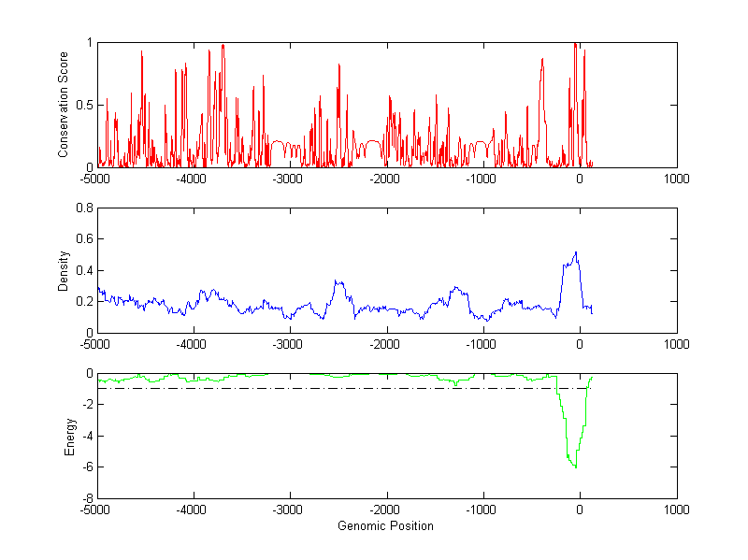Click the blue density curve's highest peak
The width and height of the screenshot is (748, 560).
tap(576, 251)
